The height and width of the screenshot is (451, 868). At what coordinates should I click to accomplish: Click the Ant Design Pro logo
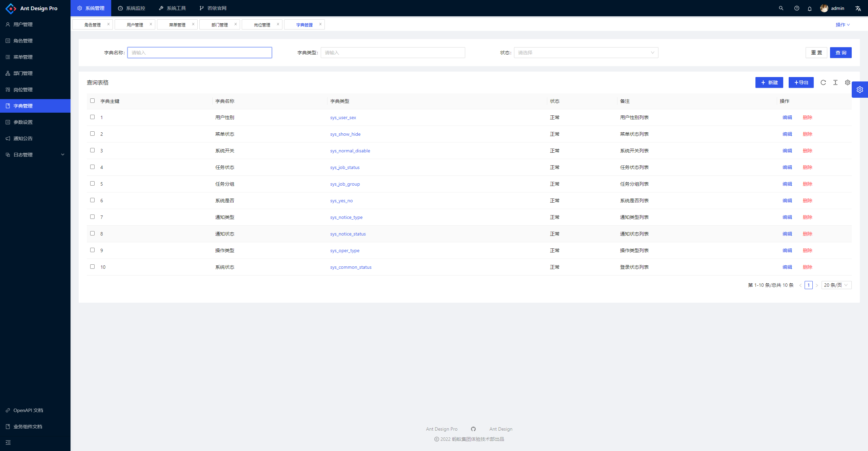pyautogui.click(x=11, y=8)
